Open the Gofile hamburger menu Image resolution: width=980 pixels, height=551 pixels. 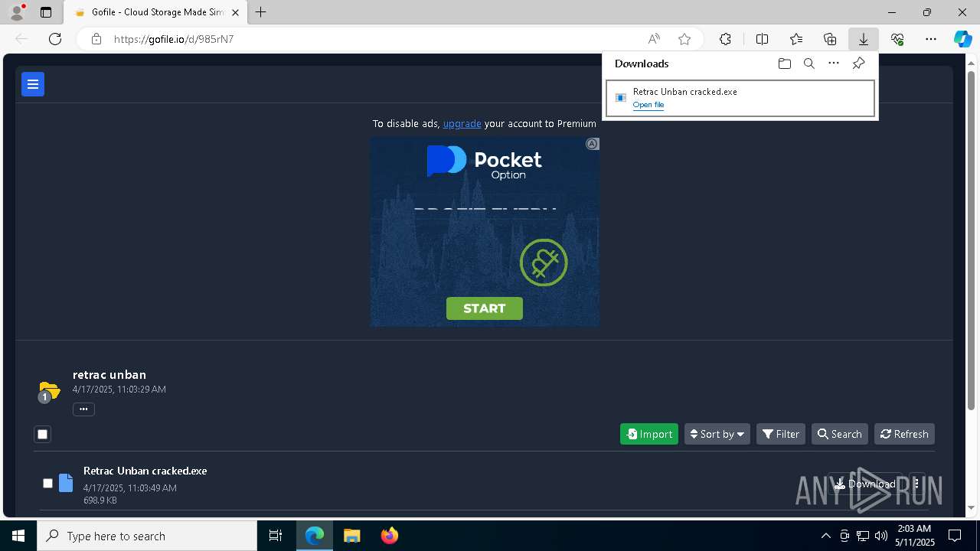click(33, 84)
